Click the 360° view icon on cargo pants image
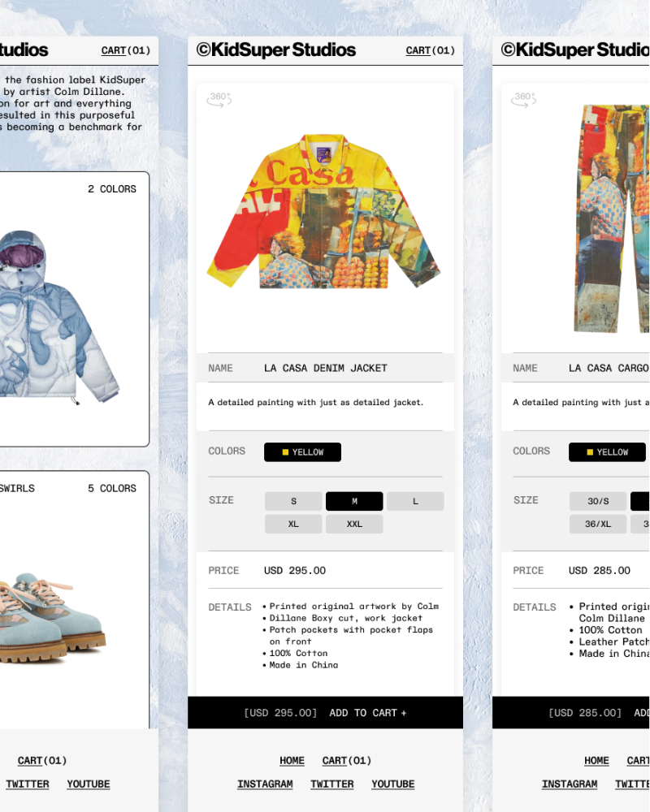650x812 pixels. [523, 99]
